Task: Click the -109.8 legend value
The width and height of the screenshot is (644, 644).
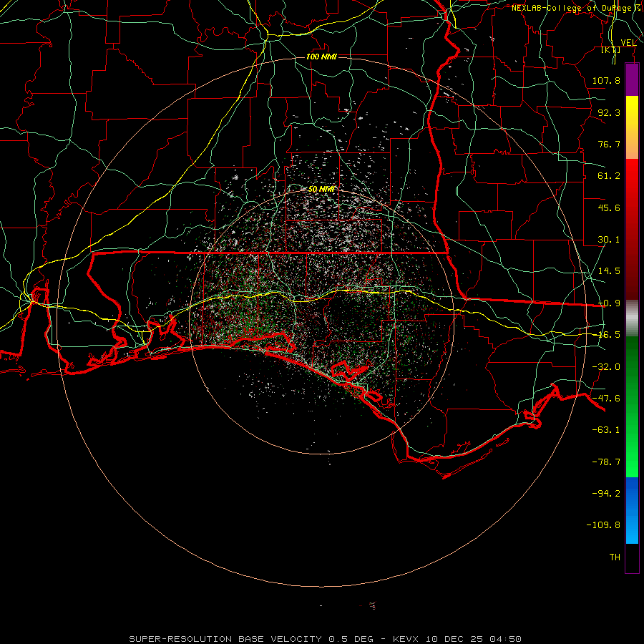Action: pyautogui.click(x=603, y=525)
